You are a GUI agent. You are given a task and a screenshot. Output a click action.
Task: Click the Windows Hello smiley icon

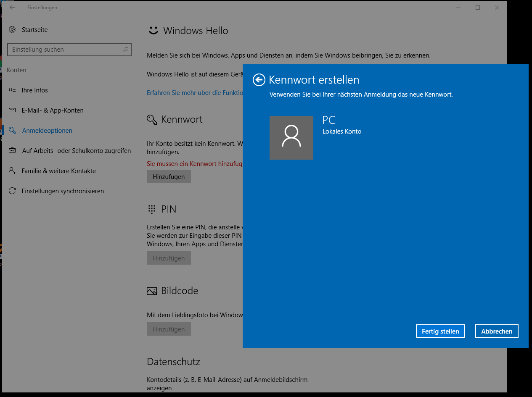[x=153, y=30]
